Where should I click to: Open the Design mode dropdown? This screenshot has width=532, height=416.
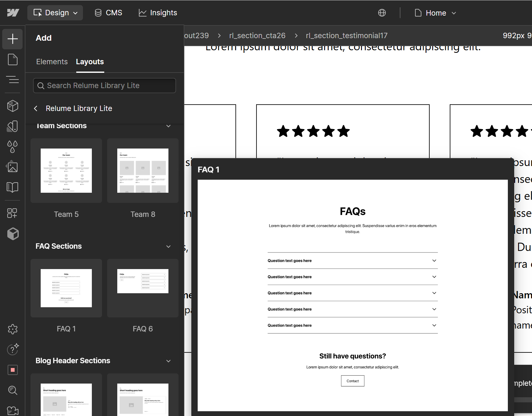[55, 13]
